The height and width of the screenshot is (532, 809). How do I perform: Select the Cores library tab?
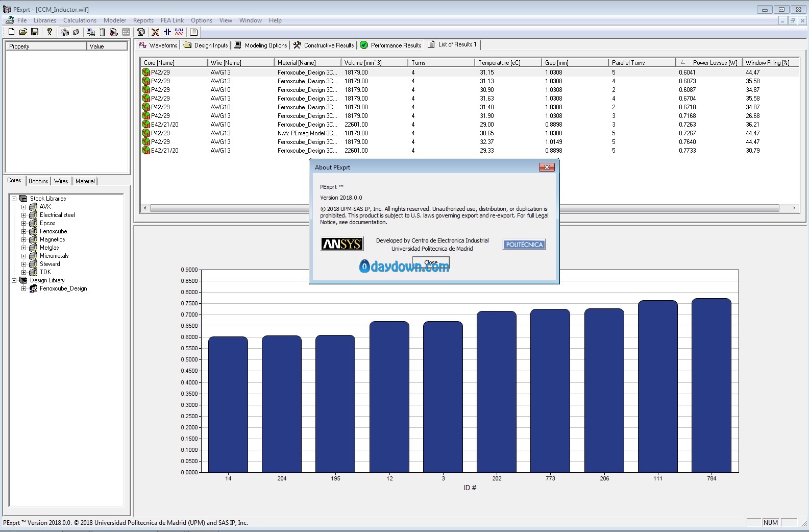tap(14, 180)
